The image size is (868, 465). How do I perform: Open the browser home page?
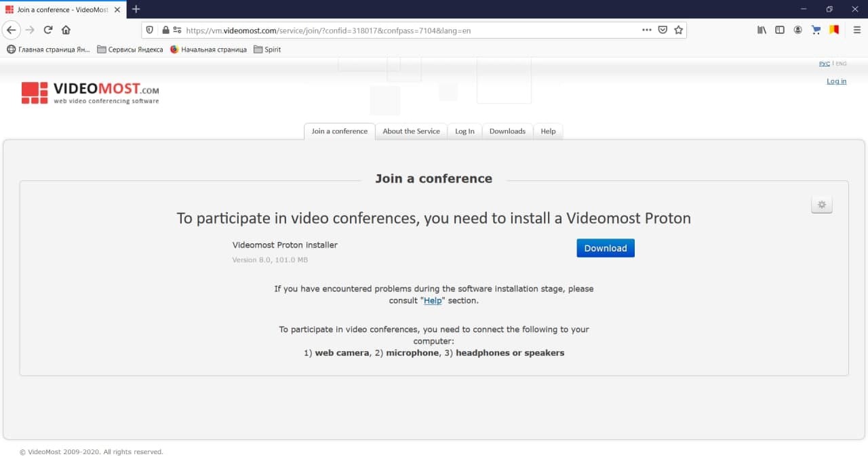click(66, 30)
